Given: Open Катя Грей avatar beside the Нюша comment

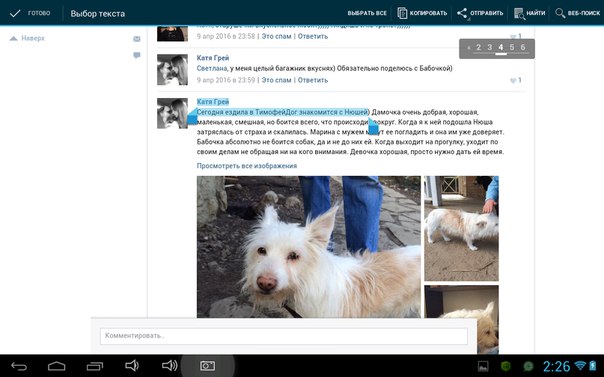Looking at the screenshot, I should pyautogui.click(x=172, y=113).
